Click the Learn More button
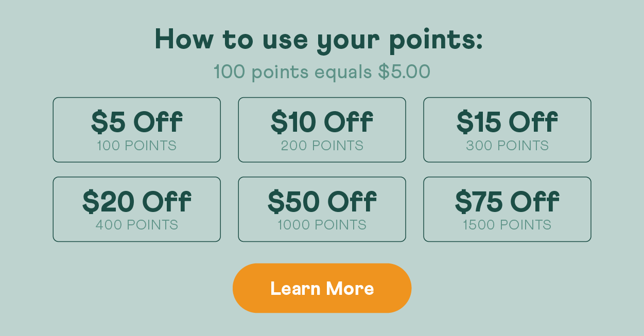This screenshot has height=336, width=644. click(x=322, y=288)
